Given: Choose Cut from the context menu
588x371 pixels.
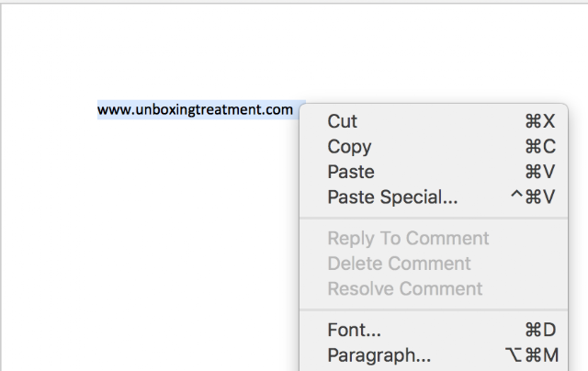Looking at the screenshot, I should [434, 121].
